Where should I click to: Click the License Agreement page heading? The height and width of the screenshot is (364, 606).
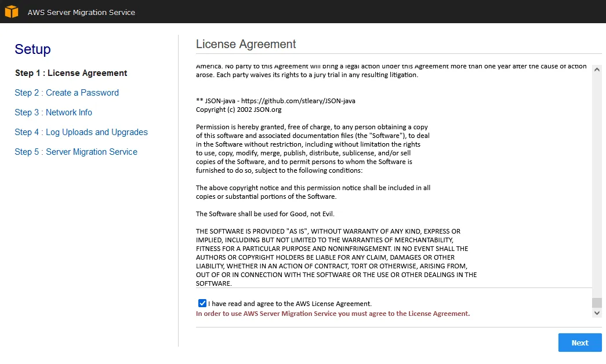pyautogui.click(x=246, y=44)
